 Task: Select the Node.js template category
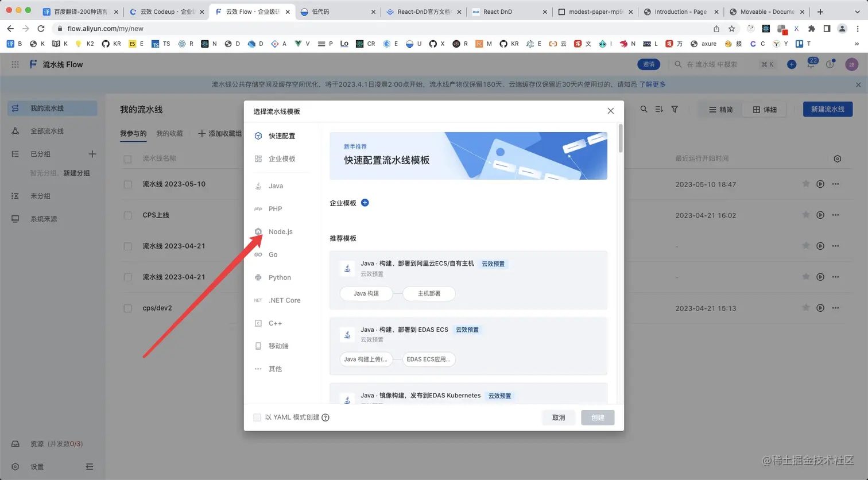(280, 231)
